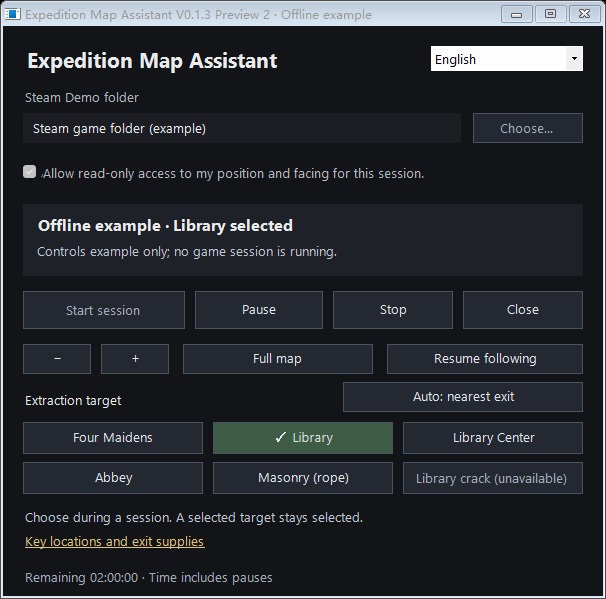Select the checked Library extraction target
Screen dimensions: 606x599
(x=303, y=438)
